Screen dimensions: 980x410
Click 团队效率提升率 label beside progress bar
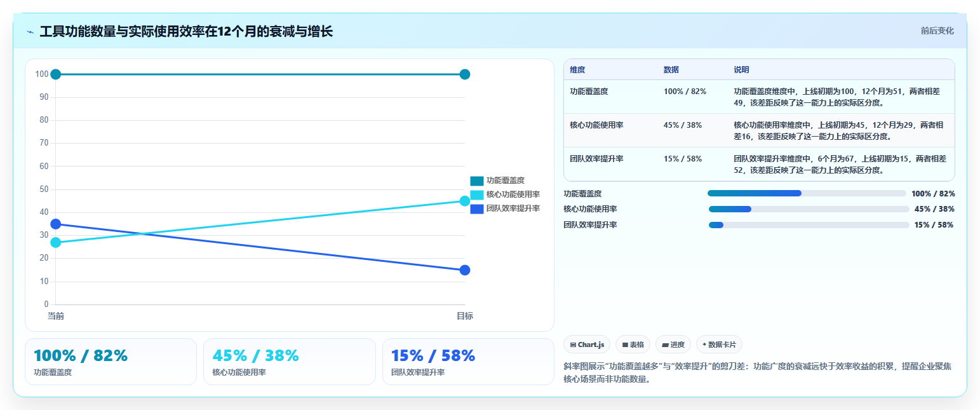click(x=590, y=225)
